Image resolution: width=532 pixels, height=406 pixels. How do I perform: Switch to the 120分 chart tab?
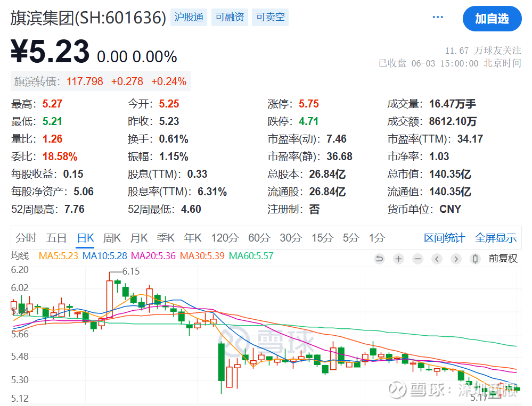click(225, 238)
